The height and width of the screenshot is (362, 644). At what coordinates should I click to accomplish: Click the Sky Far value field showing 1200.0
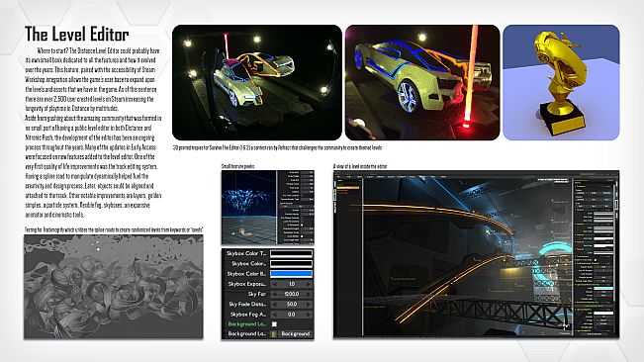pos(292,295)
